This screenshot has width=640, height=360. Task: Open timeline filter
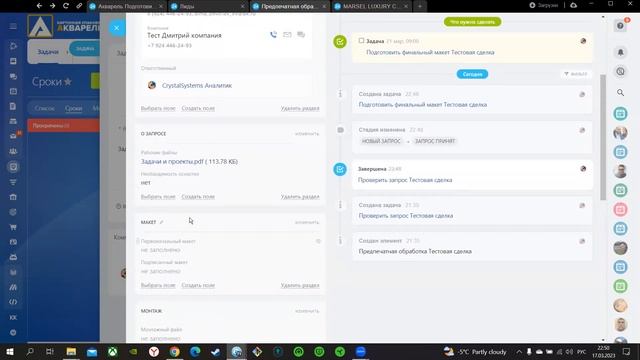tap(576, 74)
